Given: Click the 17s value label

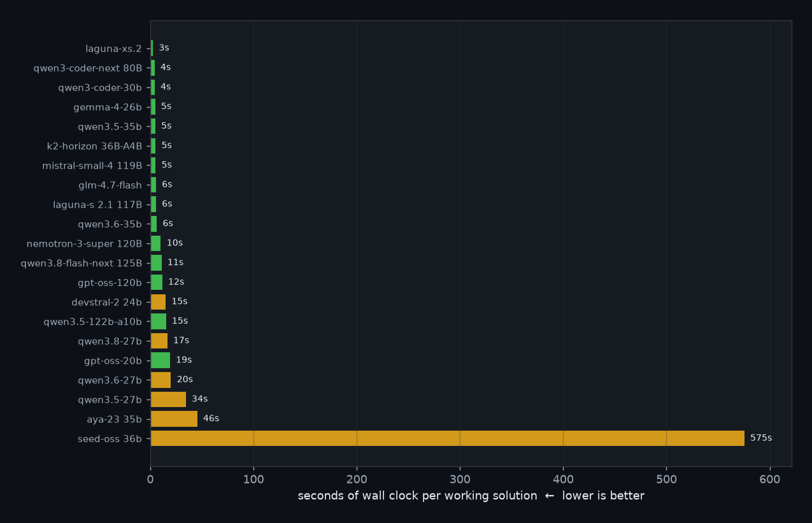Looking at the screenshot, I should (x=182, y=341).
